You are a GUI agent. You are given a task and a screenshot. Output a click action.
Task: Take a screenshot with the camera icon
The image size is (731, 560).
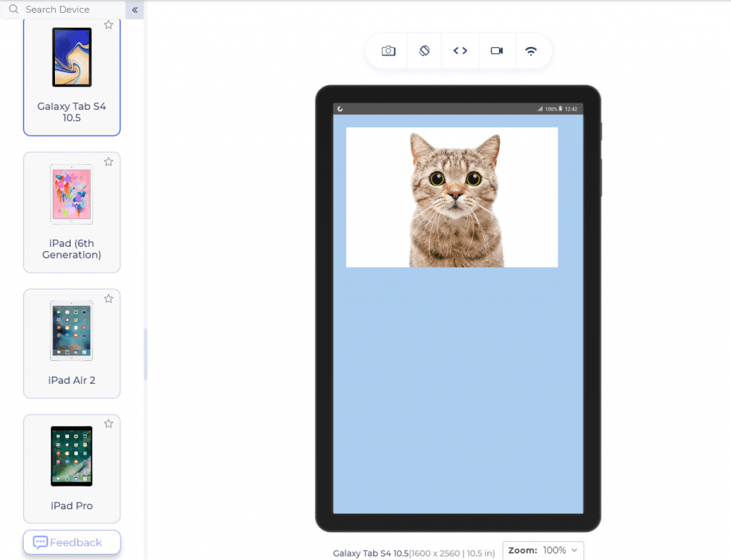tap(388, 51)
